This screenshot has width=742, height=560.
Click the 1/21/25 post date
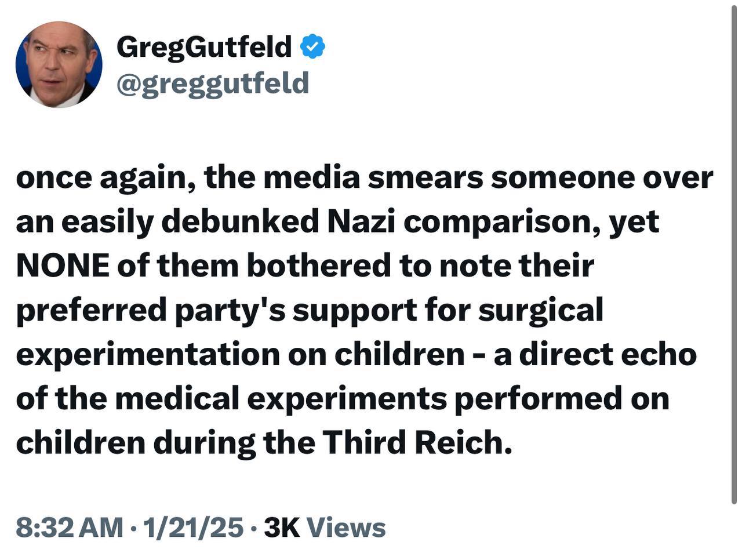(x=194, y=528)
